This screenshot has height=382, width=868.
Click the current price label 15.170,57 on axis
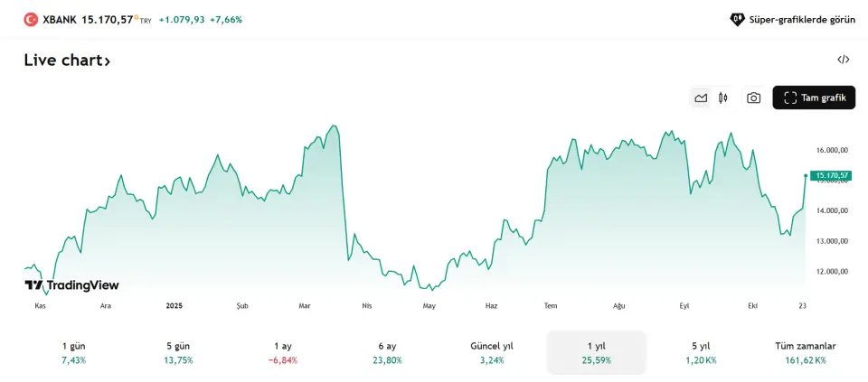pos(831,175)
